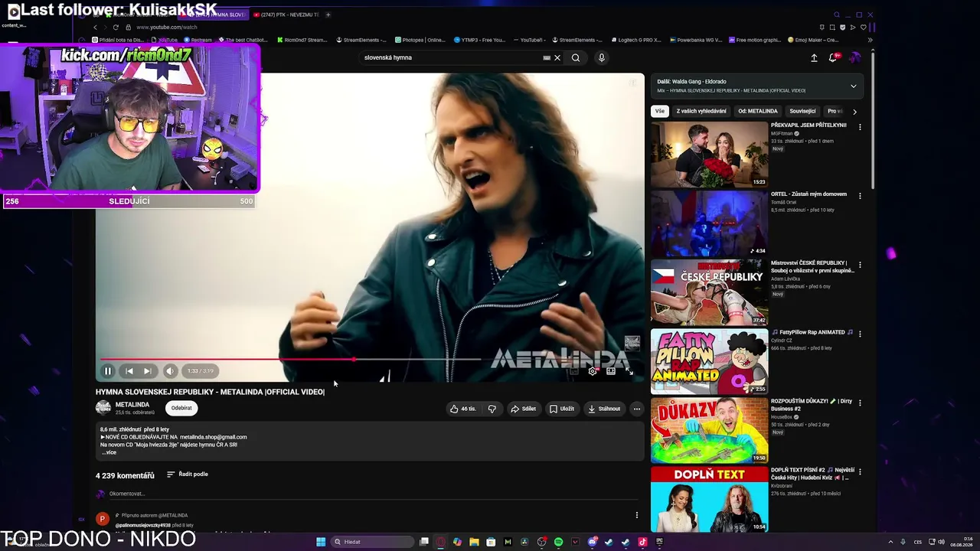Select the Vše filter chip
Image resolution: width=980 pixels, height=551 pixels.
click(659, 111)
